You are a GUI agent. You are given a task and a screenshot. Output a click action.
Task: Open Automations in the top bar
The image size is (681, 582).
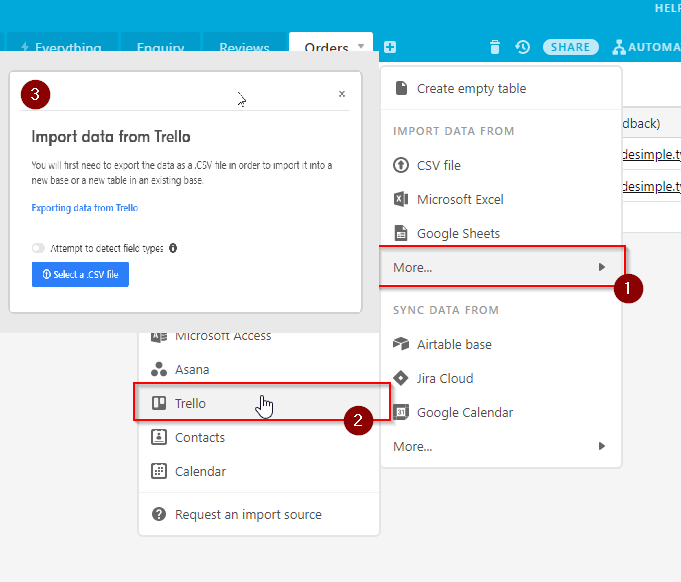coord(646,47)
